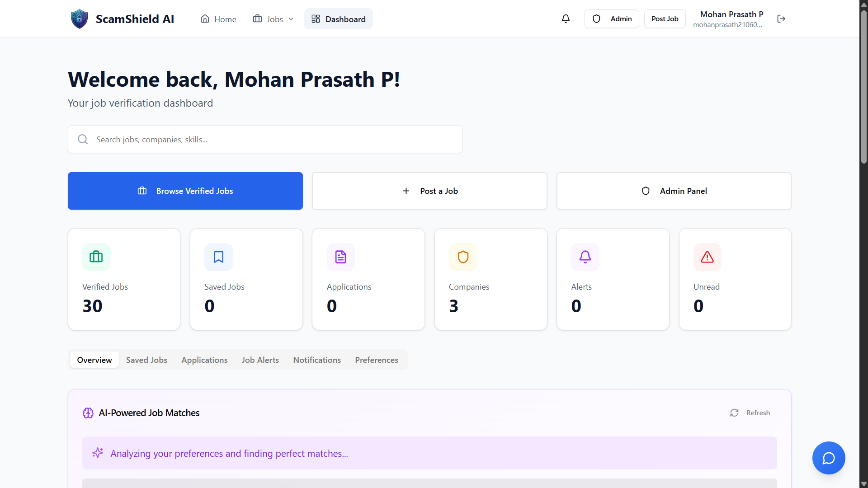Image resolution: width=868 pixels, height=488 pixels.
Task: Go to Home in navigation bar
Action: pyautogui.click(x=218, y=19)
